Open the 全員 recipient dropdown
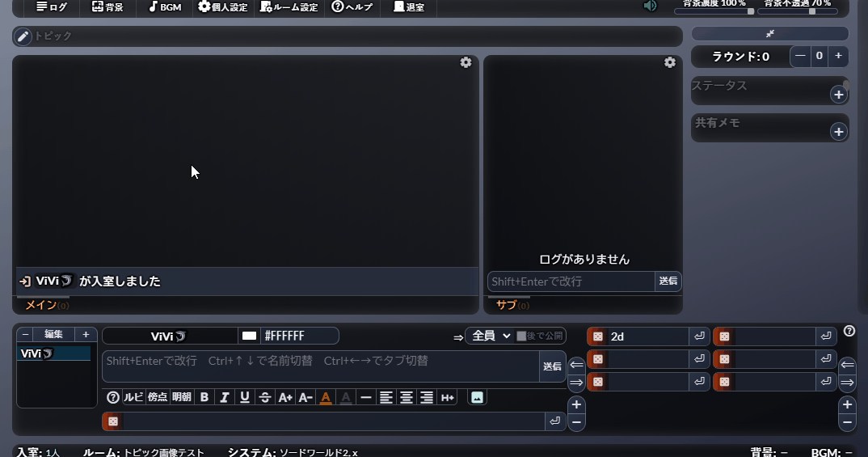The width and height of the screenshot is (868, 457). 490,336
